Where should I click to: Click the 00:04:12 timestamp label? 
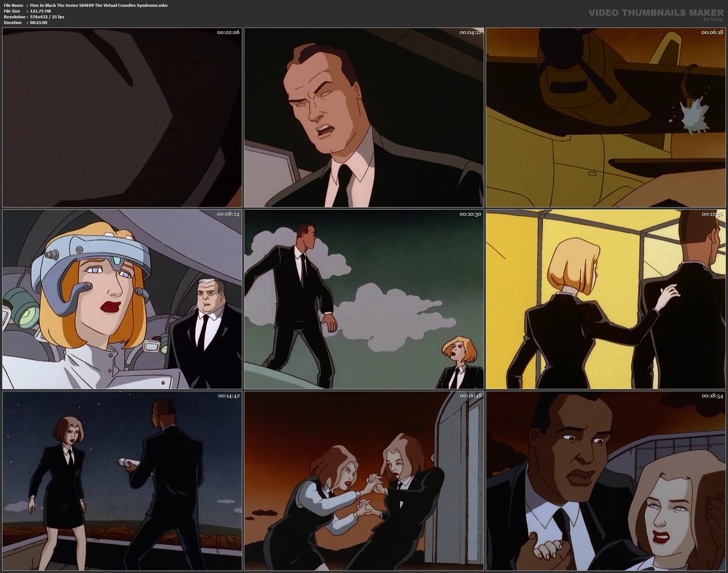(x=470, y=33)
